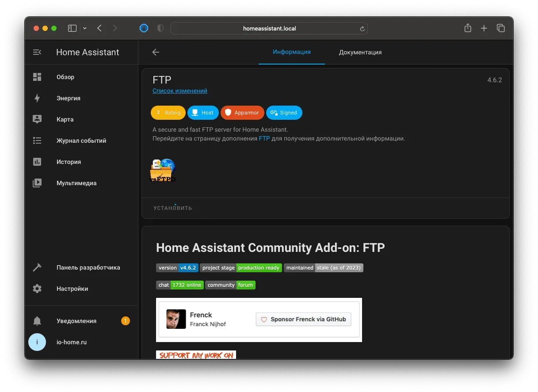Click the version v4.6.2 badge
The width and height of the screenshot is (538, 392).
[177, 268]
